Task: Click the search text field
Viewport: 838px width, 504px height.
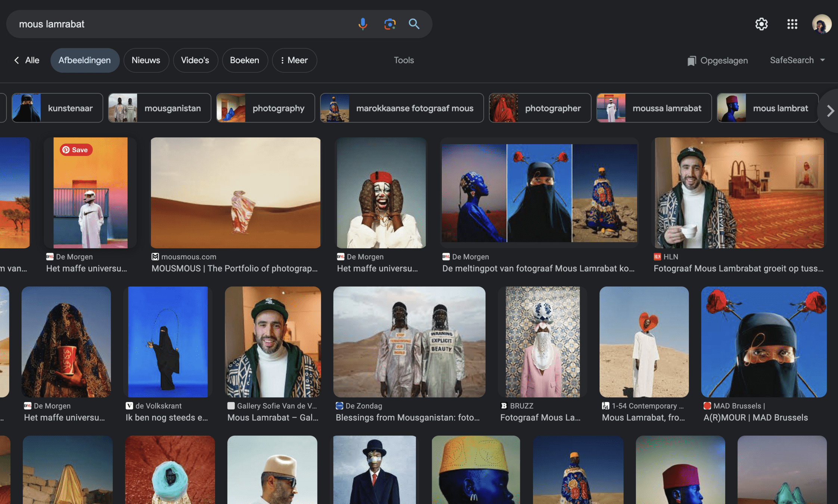Action: pos(179,24)
